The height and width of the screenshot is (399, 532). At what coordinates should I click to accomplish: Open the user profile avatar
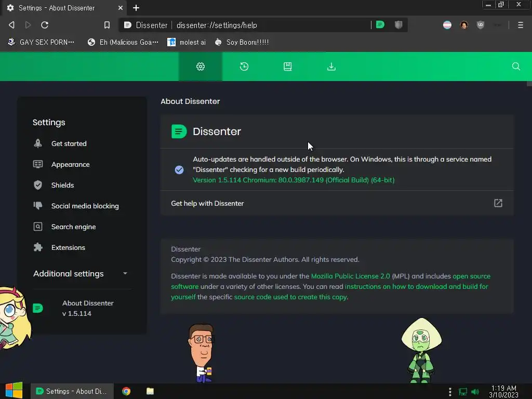point(464,25)
